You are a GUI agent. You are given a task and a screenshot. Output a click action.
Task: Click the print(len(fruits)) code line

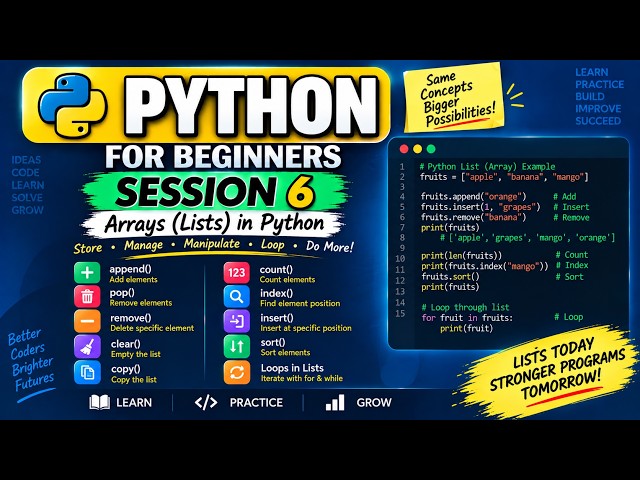(462, 256)
